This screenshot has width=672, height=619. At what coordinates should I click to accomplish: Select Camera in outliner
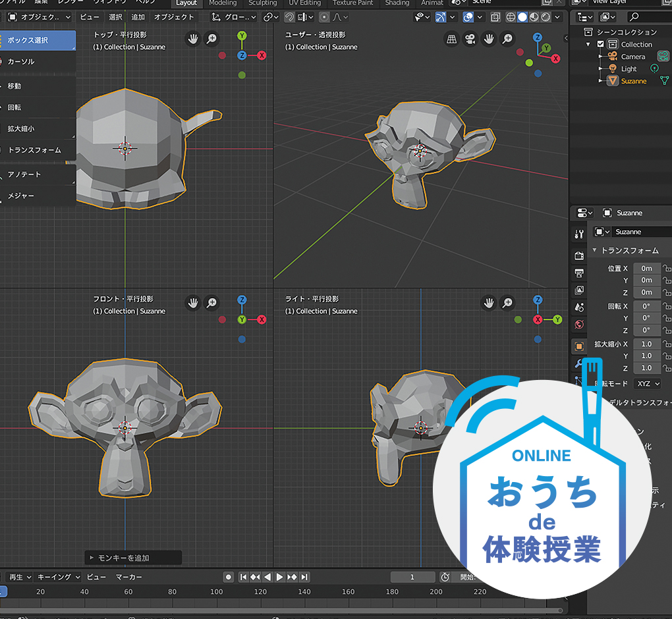tap(633, 57)
